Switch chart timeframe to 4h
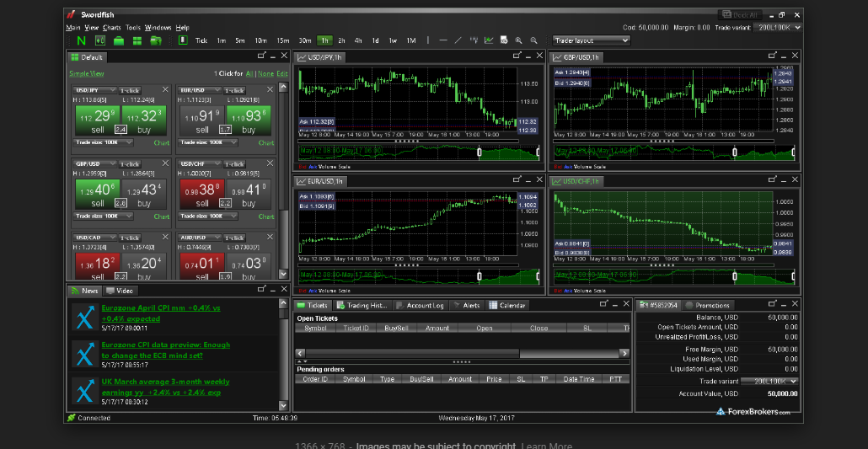Screen dimensions: 868x449 (358, 40)
